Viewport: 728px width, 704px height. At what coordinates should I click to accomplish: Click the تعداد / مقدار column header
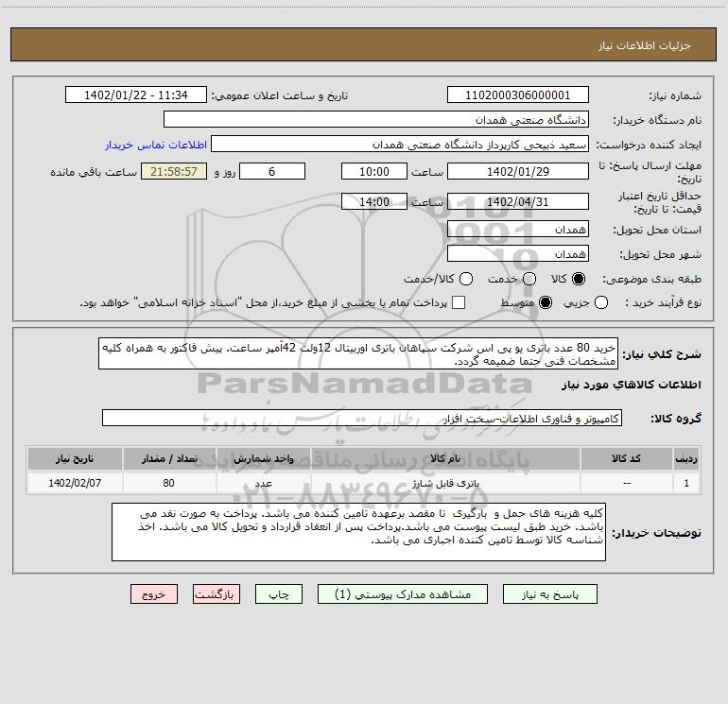pos(169,458)
